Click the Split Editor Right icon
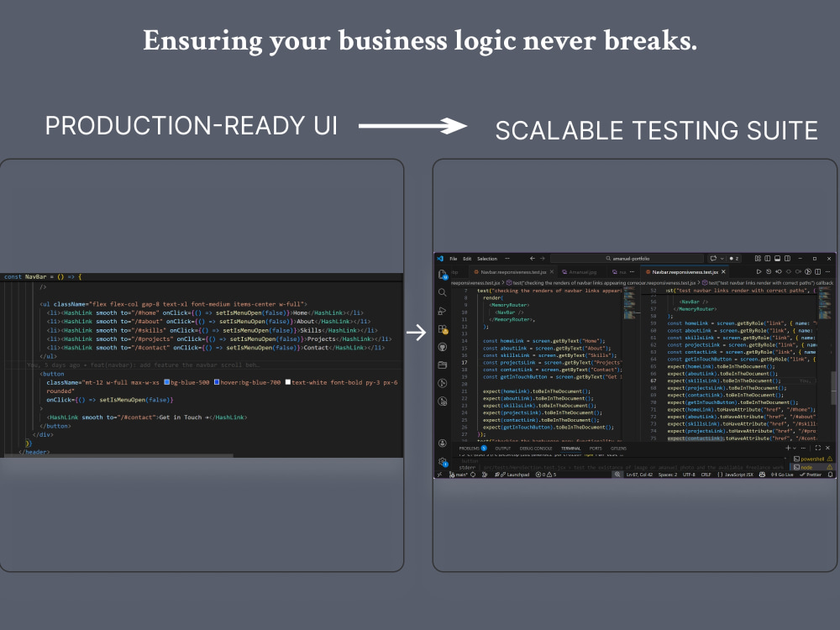The height and width of the screenshot is (630, 840). click(817, 271)
